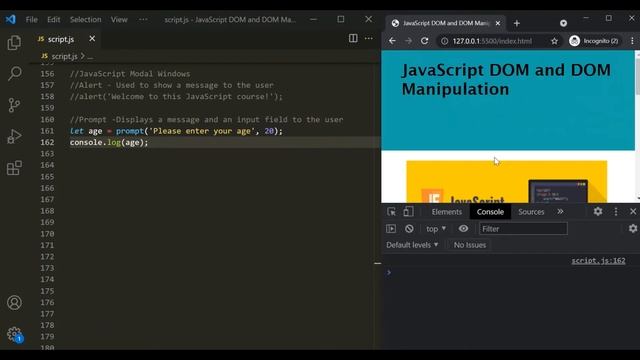This screenshot has height=360, width=640.
Task: Reload the page in Chrome
Action: click(424, 41)
